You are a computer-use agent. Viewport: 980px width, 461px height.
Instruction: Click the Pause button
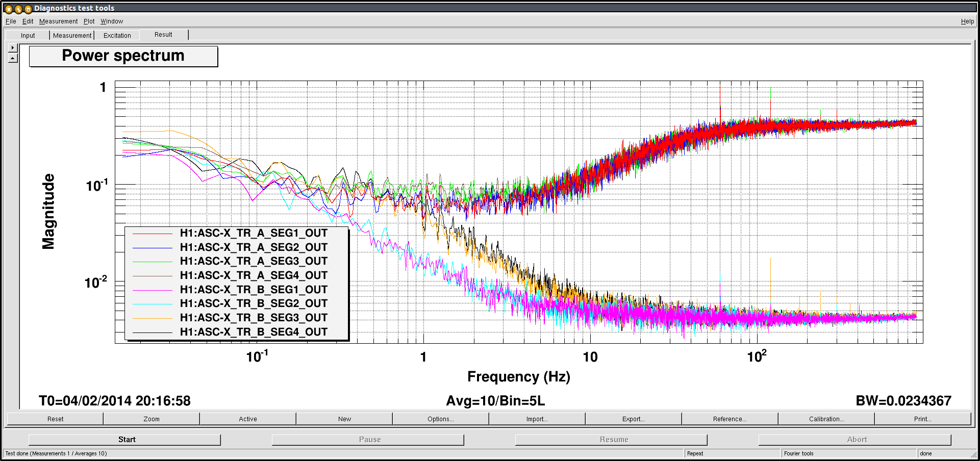pyautogui.click(x=368, y=440)
